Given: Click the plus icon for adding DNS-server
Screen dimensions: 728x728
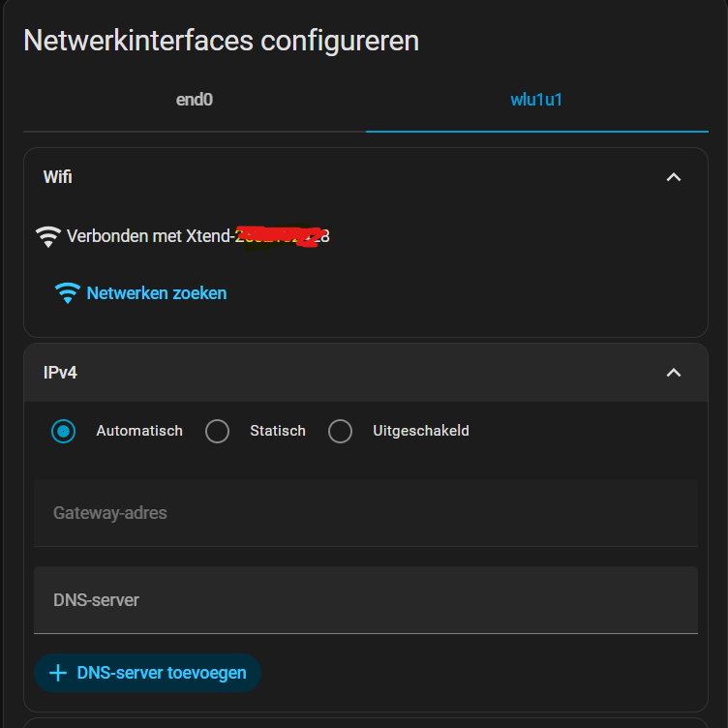Looking at the screenshot, I should 58,673.
